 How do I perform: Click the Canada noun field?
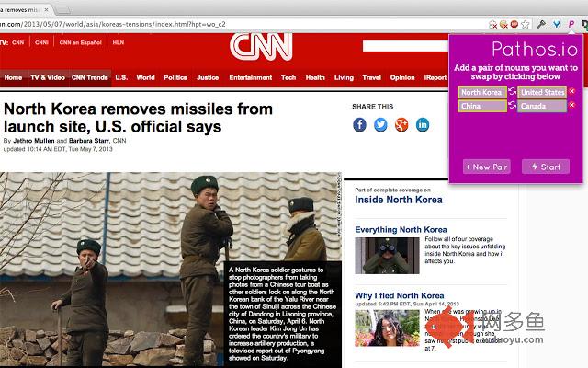pyautogui.click(x=542, y=106)
